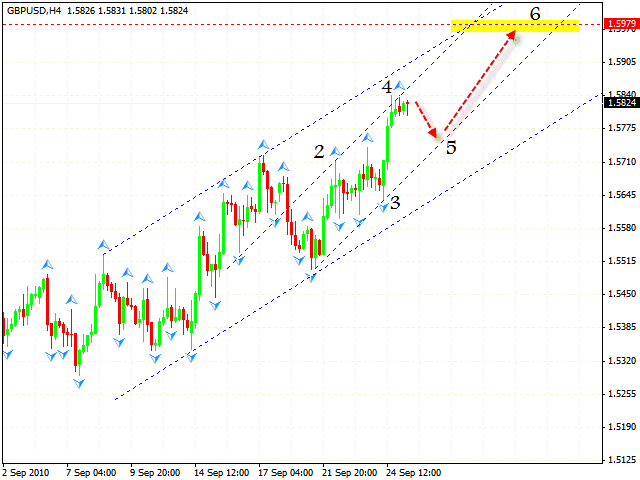Click the 17 Sep 04:00 time label

286,473
